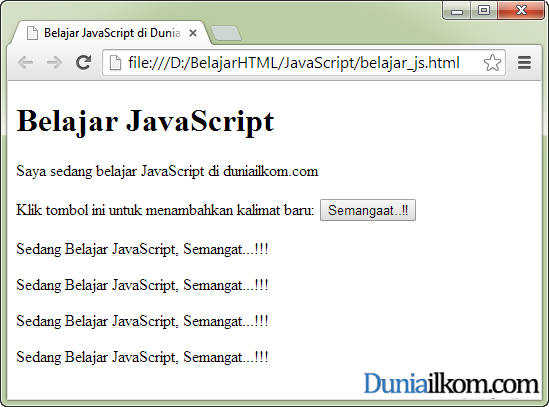Minimize the browser window
Viewport: 549px width, 407px height.
(457, 11)
